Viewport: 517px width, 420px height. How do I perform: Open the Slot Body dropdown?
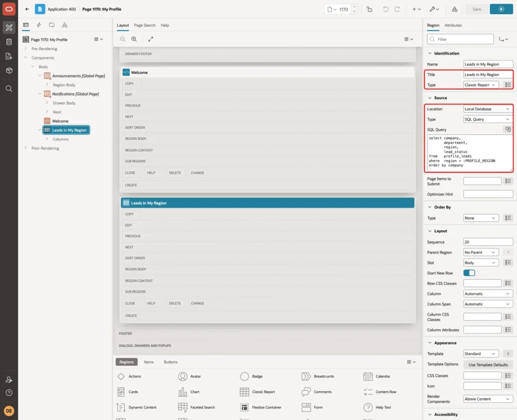(481, 262)
